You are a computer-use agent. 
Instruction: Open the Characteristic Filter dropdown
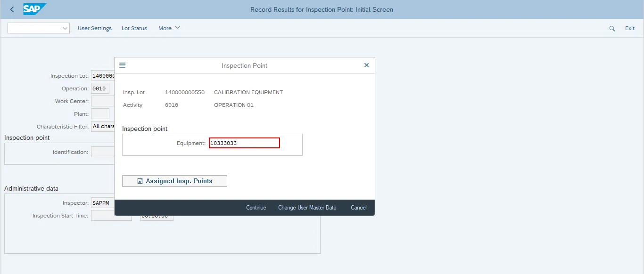pos(103,126)
